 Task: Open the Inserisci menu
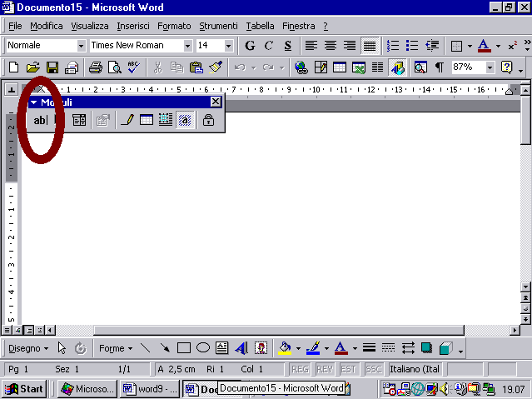[x=133, y=26]
